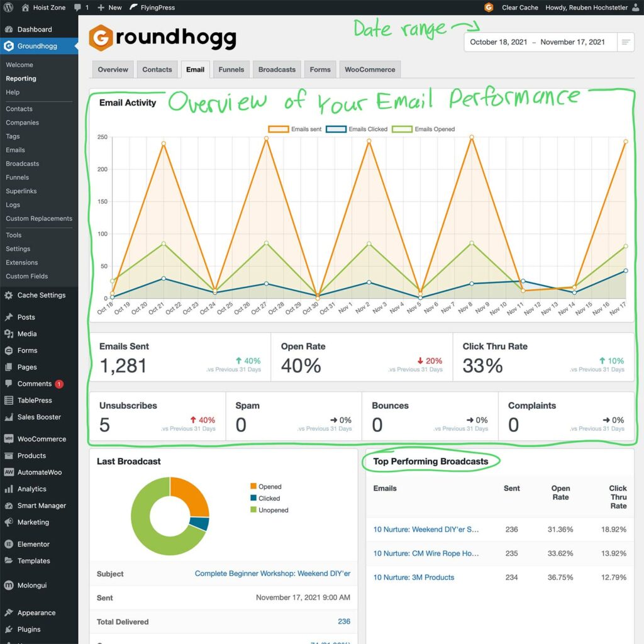Toggle the Emails Clicked chart legend
This screenshot has height=644, width=644.
(x=357, y=129)
